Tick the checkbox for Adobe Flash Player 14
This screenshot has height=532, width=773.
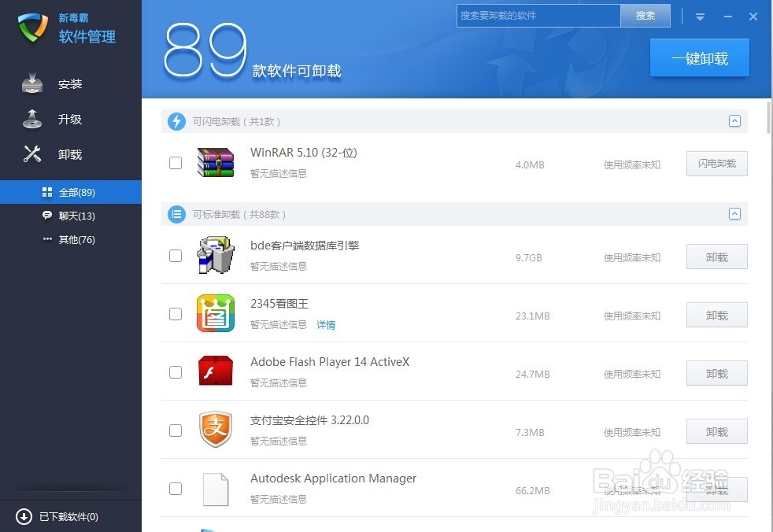click(176, 371)
